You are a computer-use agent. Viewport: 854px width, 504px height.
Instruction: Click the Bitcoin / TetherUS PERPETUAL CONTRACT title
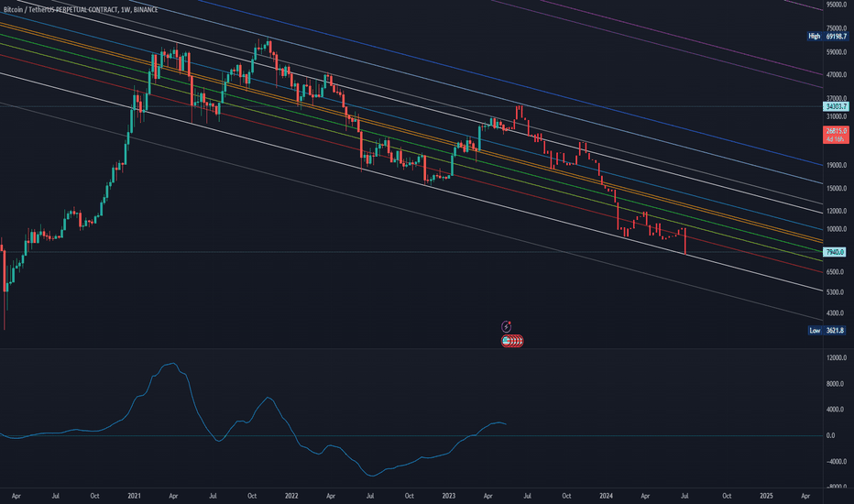pos(81,10)
